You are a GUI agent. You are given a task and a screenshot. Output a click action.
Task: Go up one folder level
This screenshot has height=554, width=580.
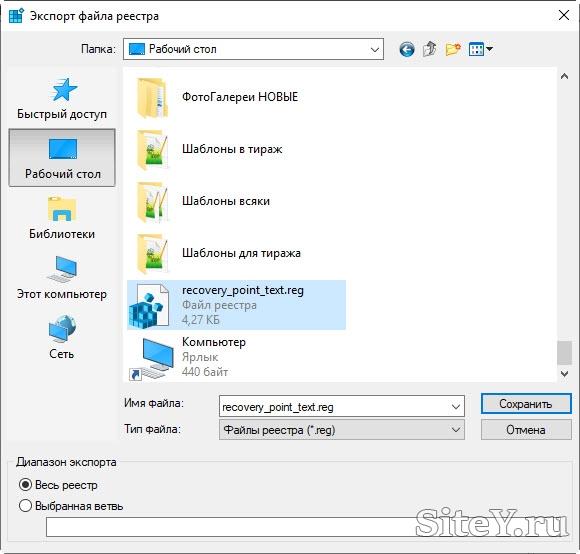point(429,49)
